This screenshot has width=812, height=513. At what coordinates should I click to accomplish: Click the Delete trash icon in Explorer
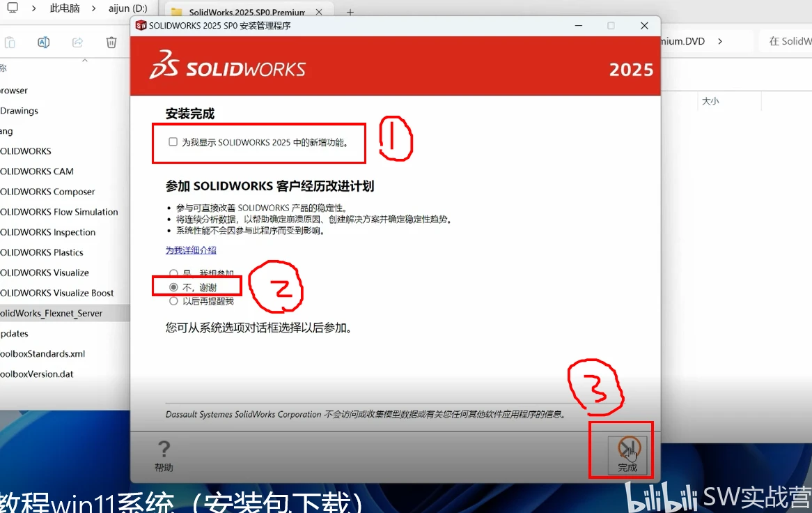tap(111, 43)
